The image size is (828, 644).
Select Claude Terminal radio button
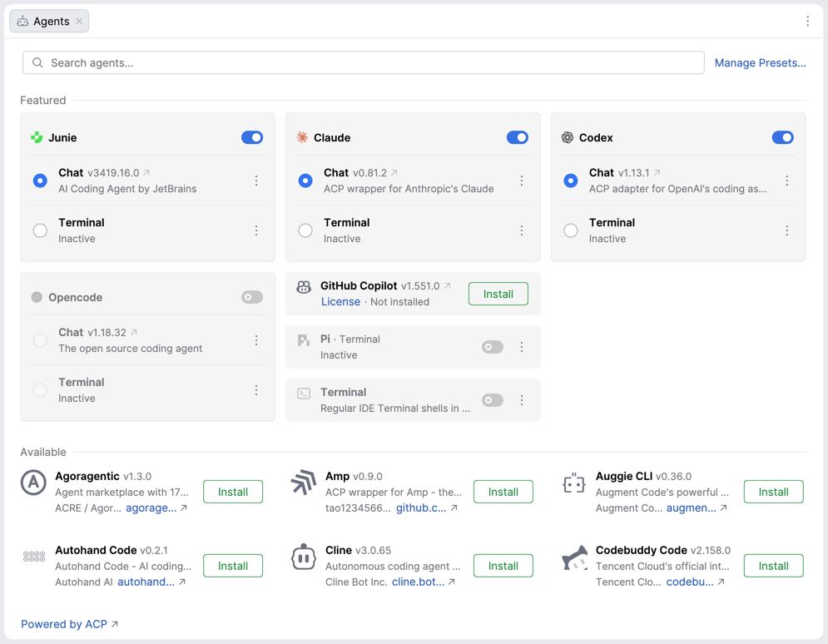(x=305, y=230)
